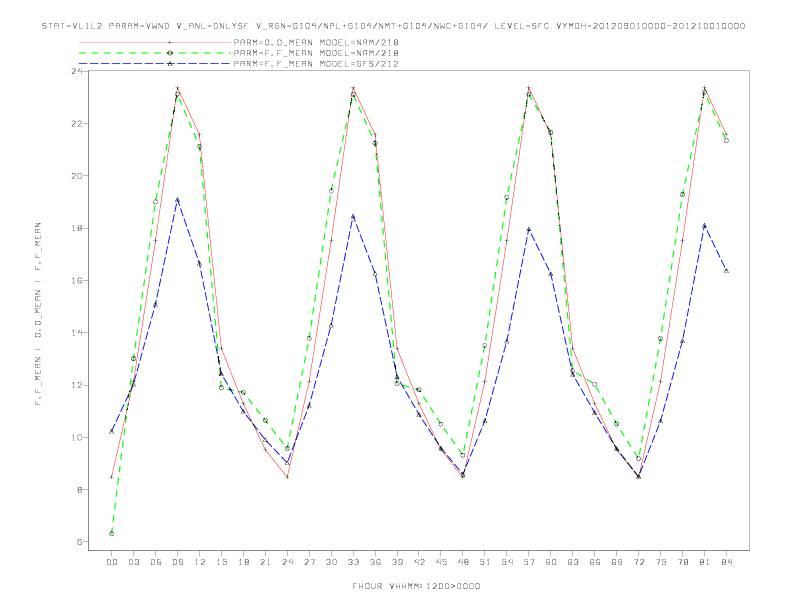
Task: Click red plus peak point at hour 33
Action: pyautogui.click(x=353, y=88)
